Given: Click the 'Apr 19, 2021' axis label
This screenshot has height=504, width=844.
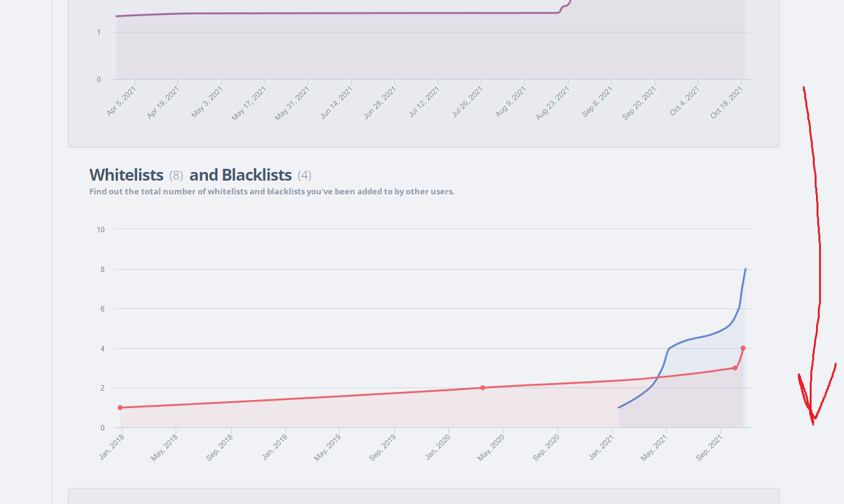Looking at the screenshot, I should pos(164,102).
